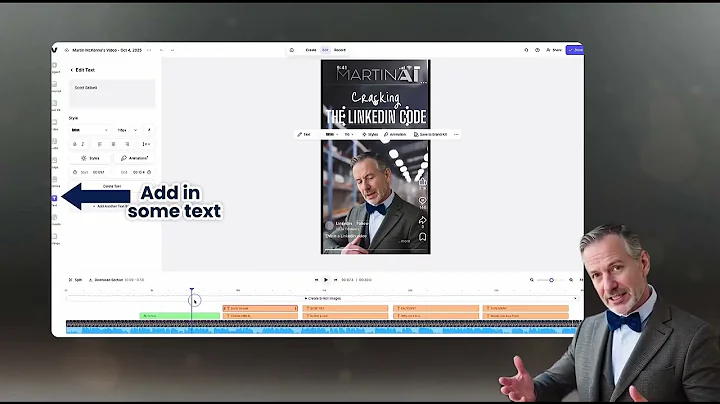Open the Settings item at sidebar bottom

[55, 239]
